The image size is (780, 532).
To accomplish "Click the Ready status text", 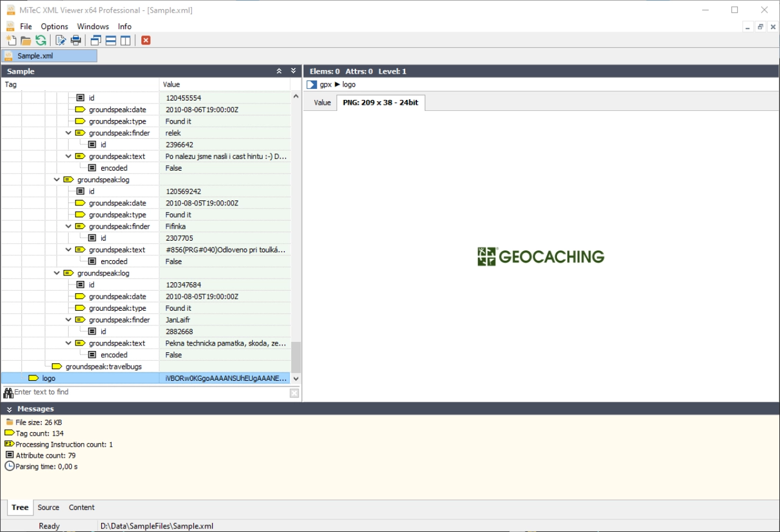I will (49, 526).
